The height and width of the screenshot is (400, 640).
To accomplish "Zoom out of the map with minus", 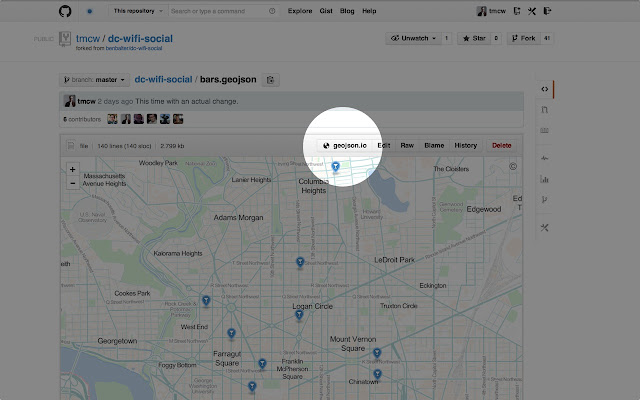I will (73, 183).
